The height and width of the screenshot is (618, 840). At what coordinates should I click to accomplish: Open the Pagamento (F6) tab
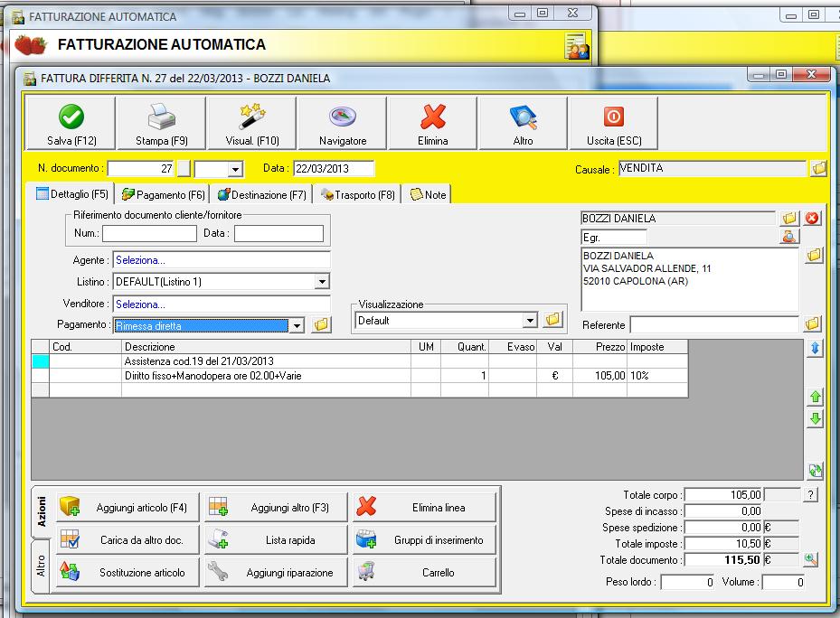164,194
